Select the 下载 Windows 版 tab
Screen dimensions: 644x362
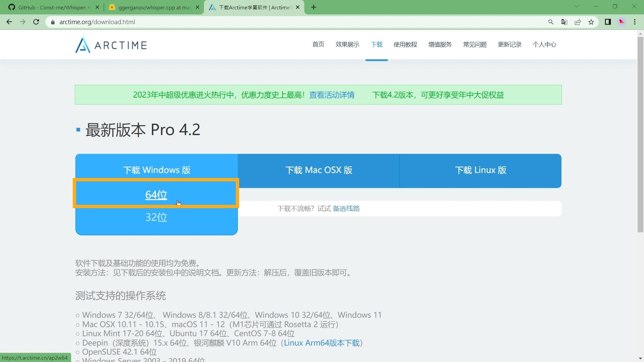click(157, 170)
